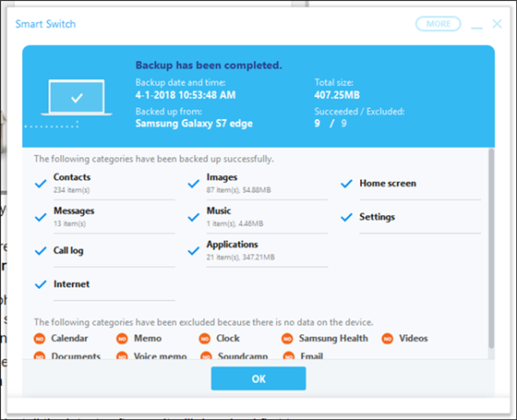Viewport: 517px width, 420px height.
Task: Click the orange NO icon beside Soundcamp
Action: 206,355
